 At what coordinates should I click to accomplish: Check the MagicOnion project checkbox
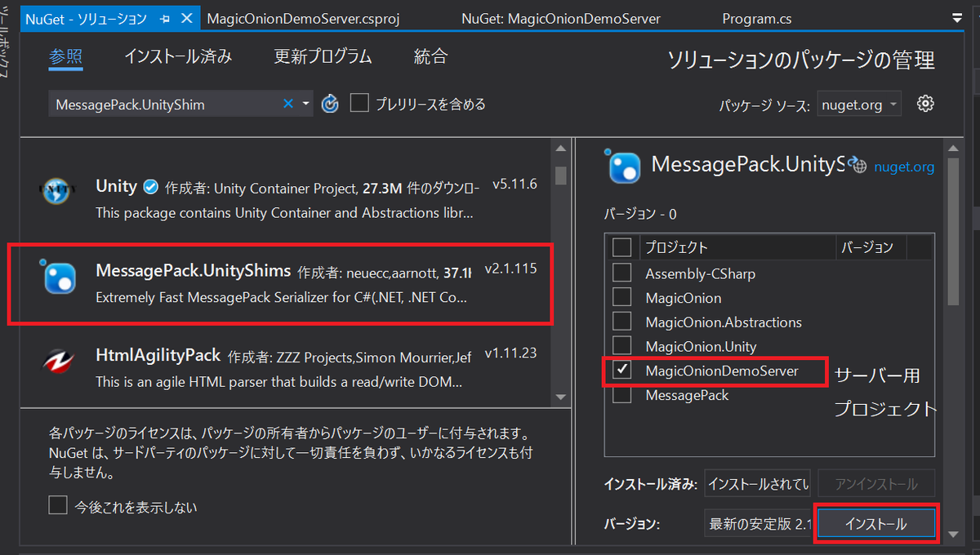coord(621,297)
